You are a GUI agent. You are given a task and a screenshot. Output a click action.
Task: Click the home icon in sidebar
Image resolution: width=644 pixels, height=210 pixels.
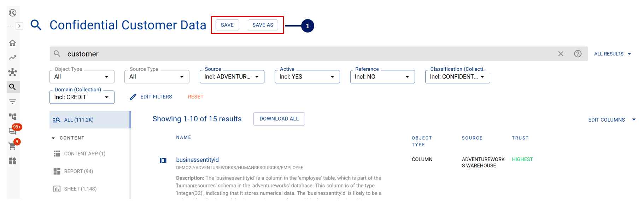pyautogui.click(x=13, y=43)
